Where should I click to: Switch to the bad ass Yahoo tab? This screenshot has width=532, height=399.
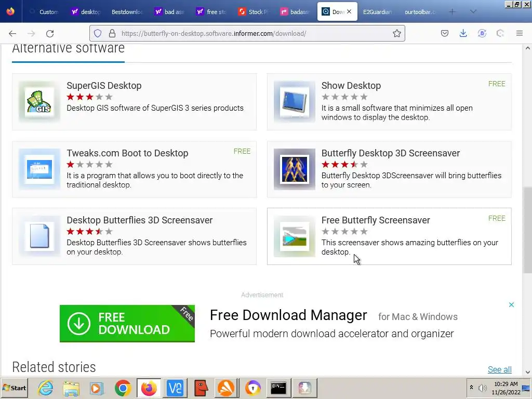(x=169, y=12)
